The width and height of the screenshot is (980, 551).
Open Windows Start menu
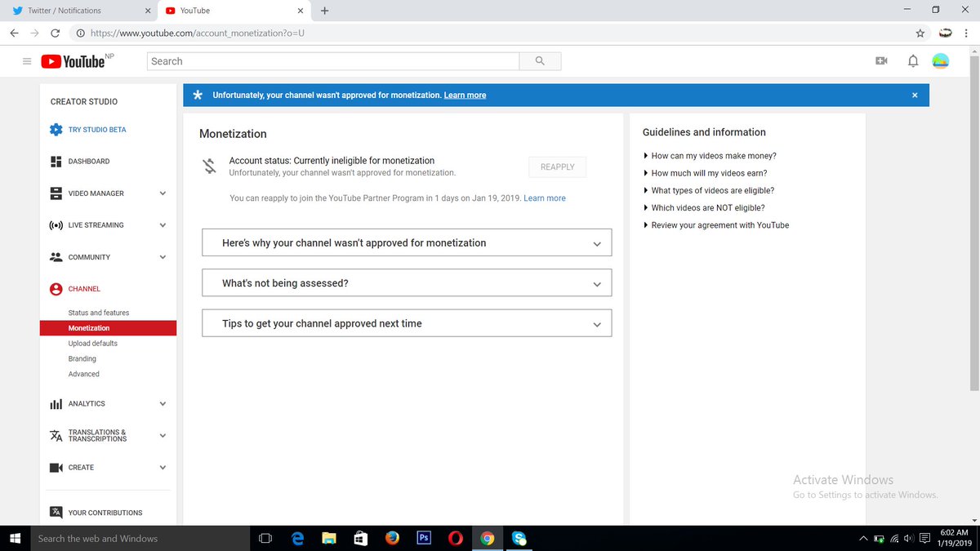[14, 538]
